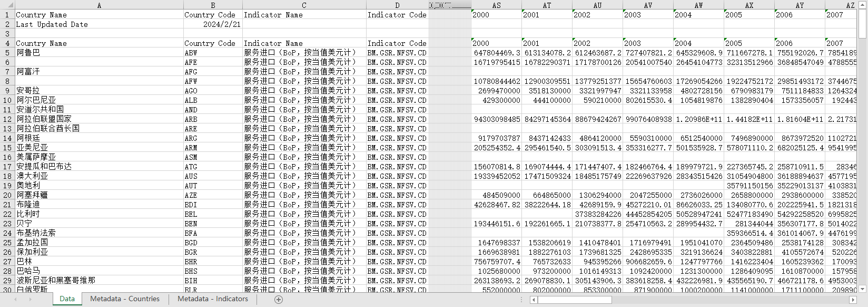Viewport: 868px width, 307px height.
Task: Click value '42628467.82' in the 布隆迪 row
Action: 496,205
